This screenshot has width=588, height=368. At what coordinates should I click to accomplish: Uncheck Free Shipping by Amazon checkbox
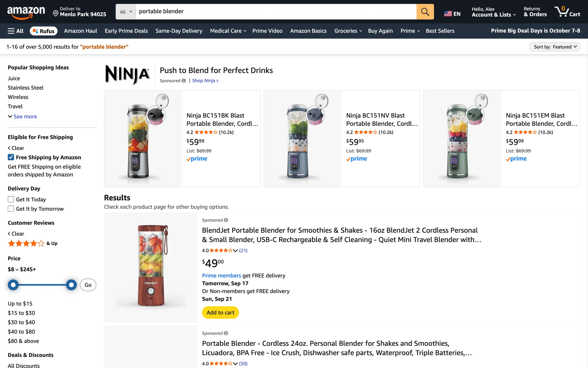(x=11, y=157)
